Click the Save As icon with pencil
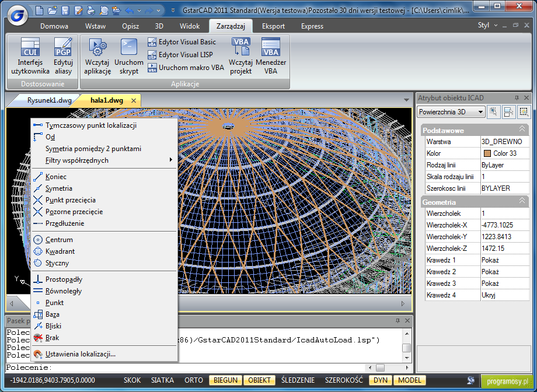This screenshot has height=392, width=537. [78, 10]
